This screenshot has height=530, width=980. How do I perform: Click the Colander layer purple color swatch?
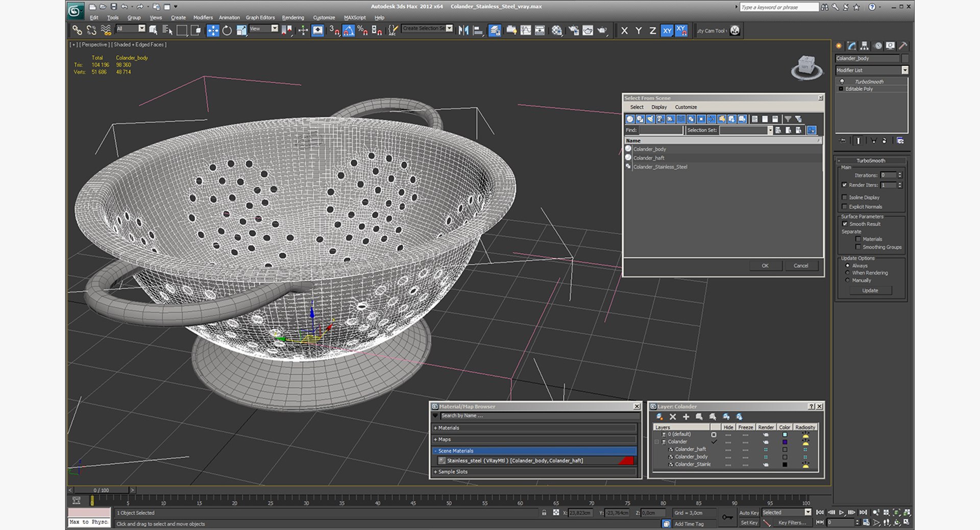click(x=785, y=442)
